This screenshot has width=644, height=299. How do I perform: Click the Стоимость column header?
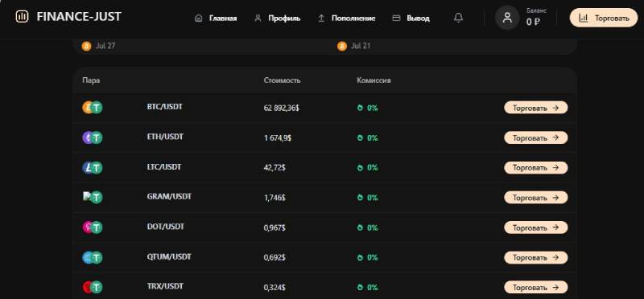click(283, 80)
